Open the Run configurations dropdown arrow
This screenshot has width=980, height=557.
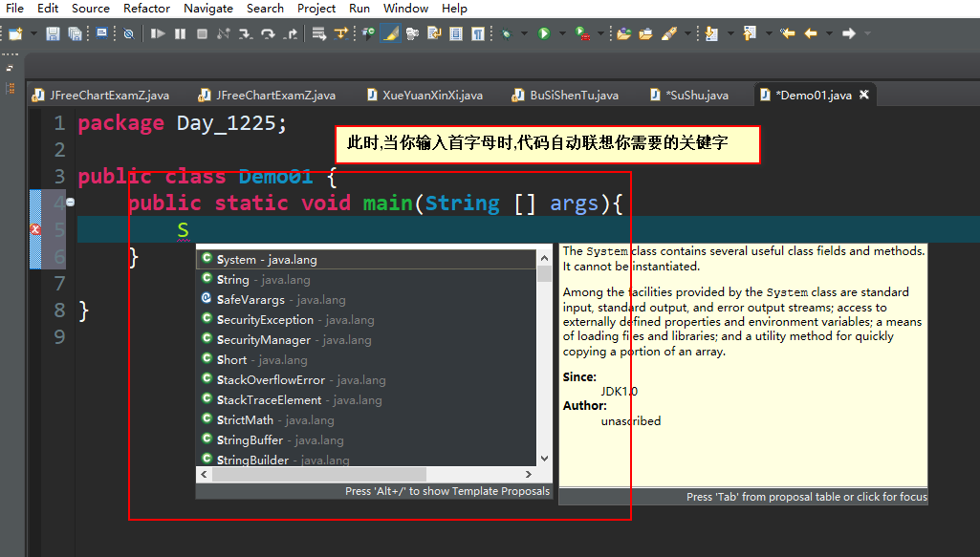point(562,33)
